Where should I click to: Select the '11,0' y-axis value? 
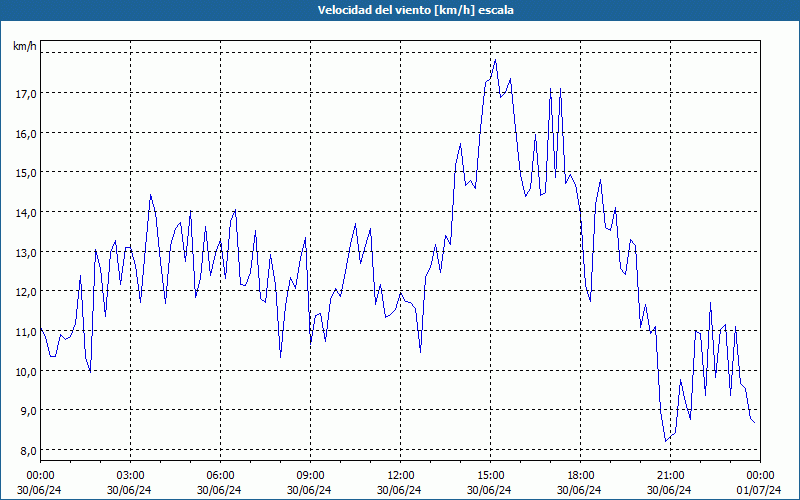pos(27,332)
